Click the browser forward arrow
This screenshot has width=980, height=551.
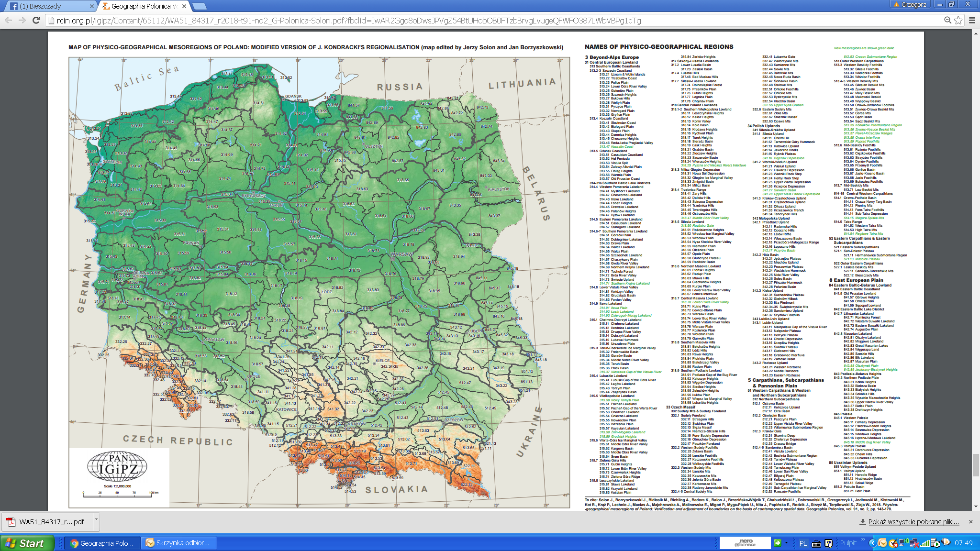(22, 20)
